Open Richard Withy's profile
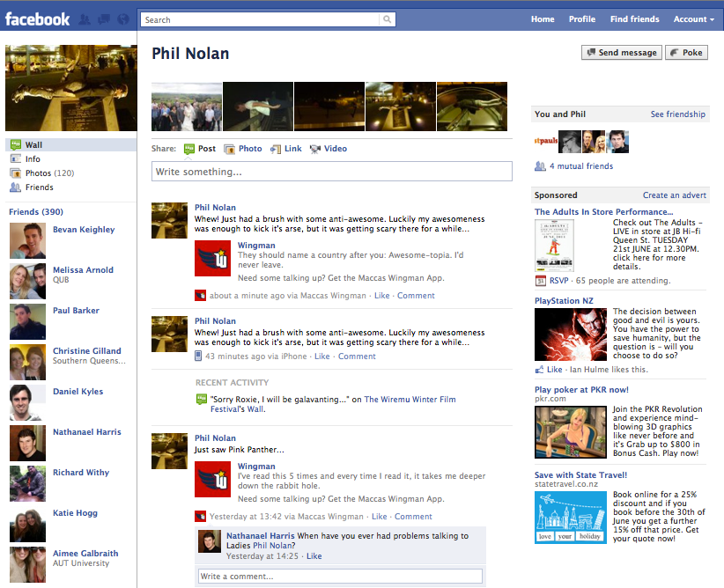Image resolution: width=724 pixels, height=588 pixels. pyautogui.click(x=81, y=472)
